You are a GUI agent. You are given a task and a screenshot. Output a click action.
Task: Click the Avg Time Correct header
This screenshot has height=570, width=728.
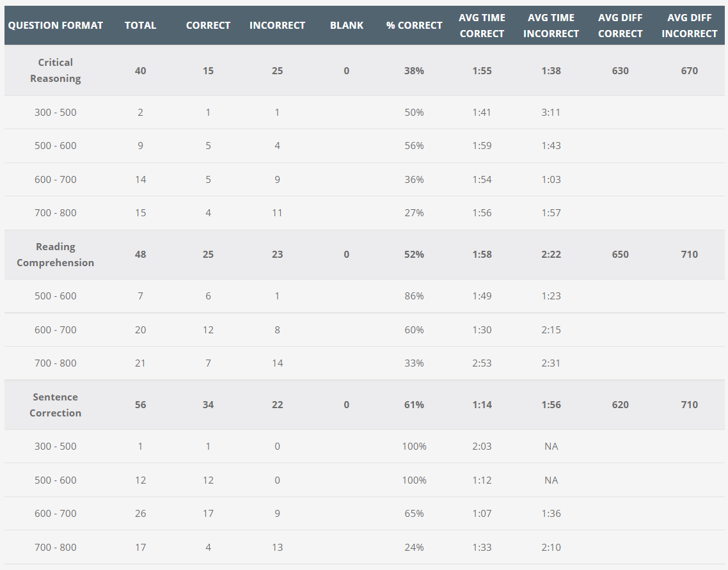coord(482,26)
